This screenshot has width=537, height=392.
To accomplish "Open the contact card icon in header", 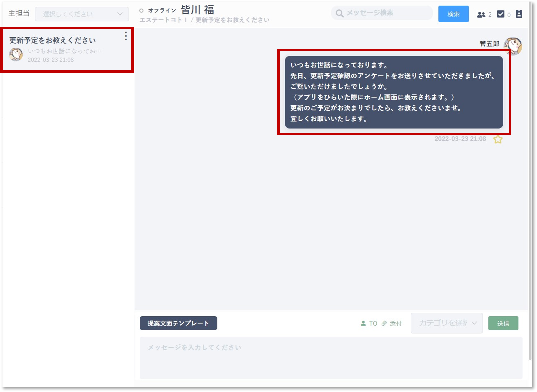I will 519,14.
